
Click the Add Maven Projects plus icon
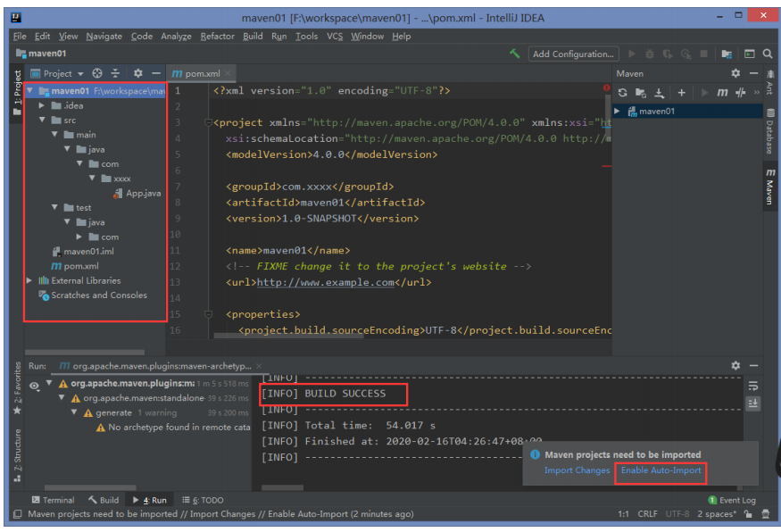pos(681,93)
